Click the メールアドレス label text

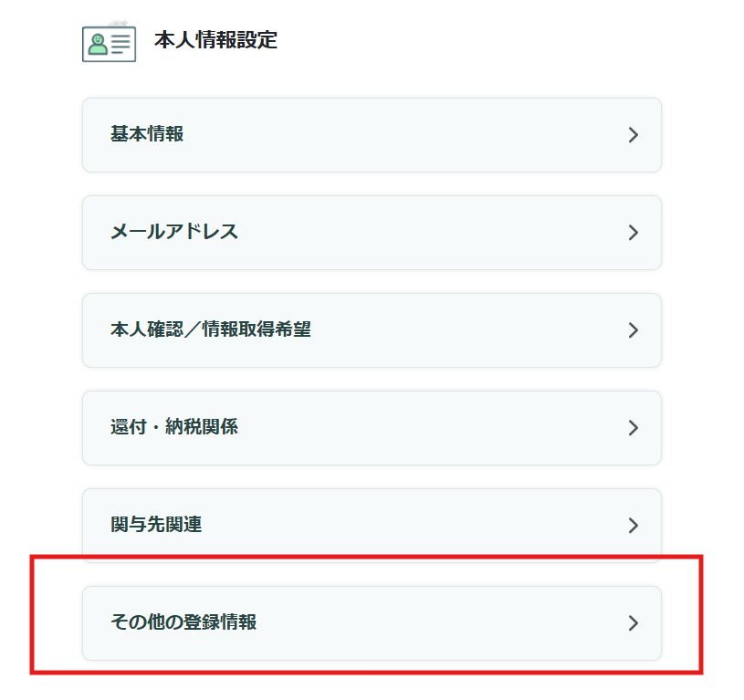pos(174,233)
